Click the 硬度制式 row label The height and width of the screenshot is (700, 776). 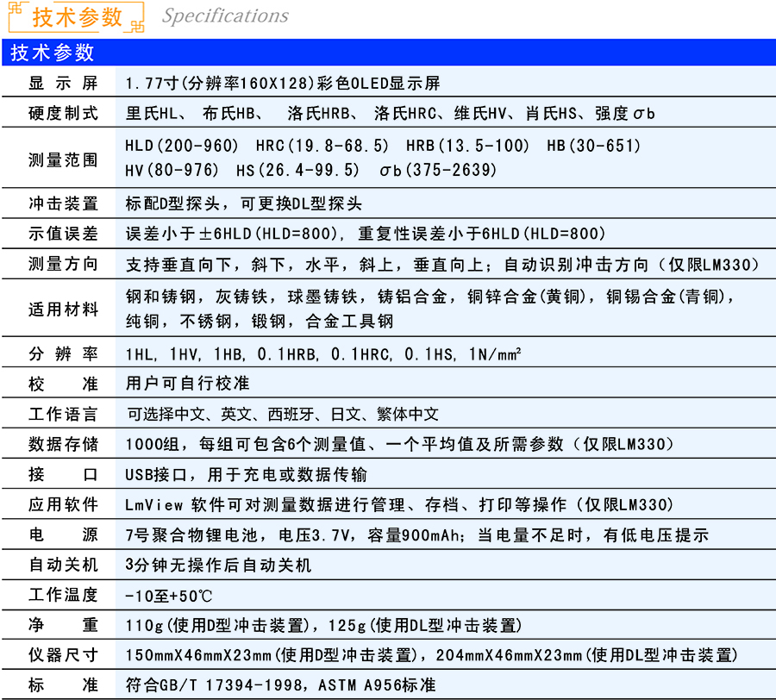[x=63, y=113]
